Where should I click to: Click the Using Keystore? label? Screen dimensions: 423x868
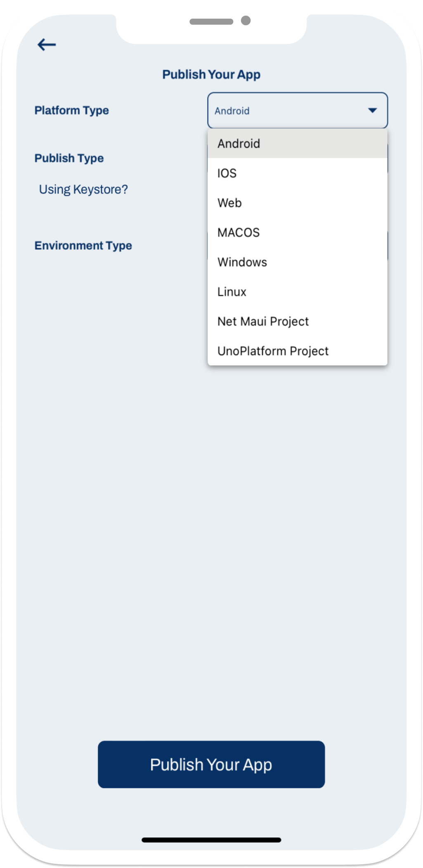pos(83,190)
